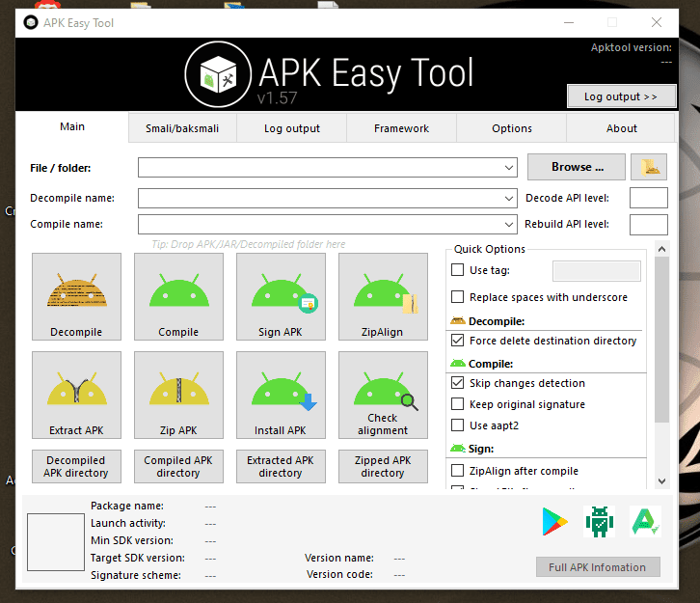Click the Quick Options scroll down arrow
This screenshot has width=700, height=603.
click(x=661, y=481)
